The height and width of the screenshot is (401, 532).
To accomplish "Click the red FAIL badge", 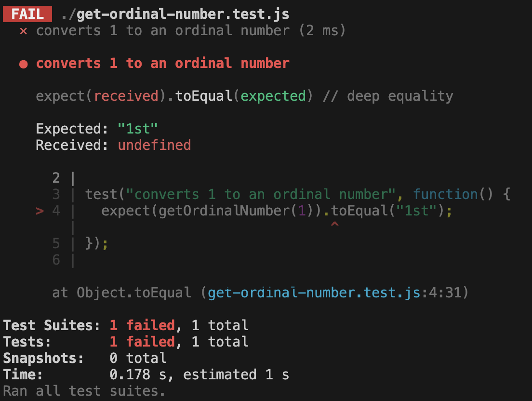I will pyautogui.click(x=27, y=14).
